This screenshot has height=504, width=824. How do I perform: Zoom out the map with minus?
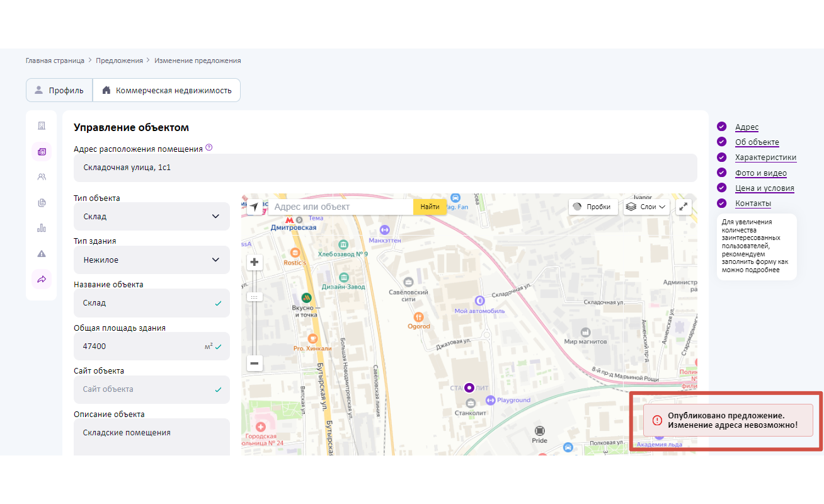pyautogui.click(x=255, y=363)
